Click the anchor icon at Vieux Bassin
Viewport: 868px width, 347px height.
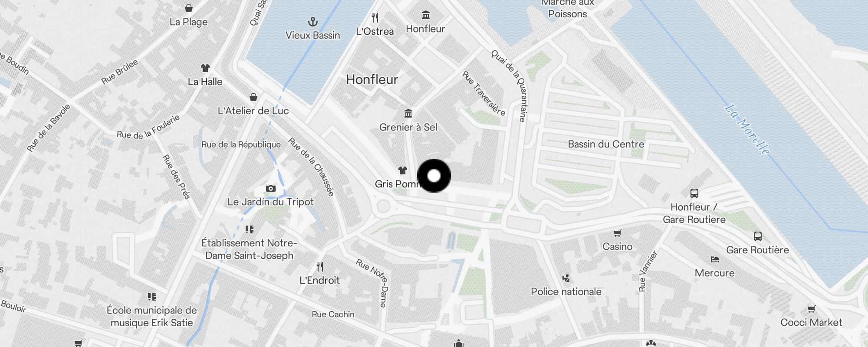(x=312, y=22)
